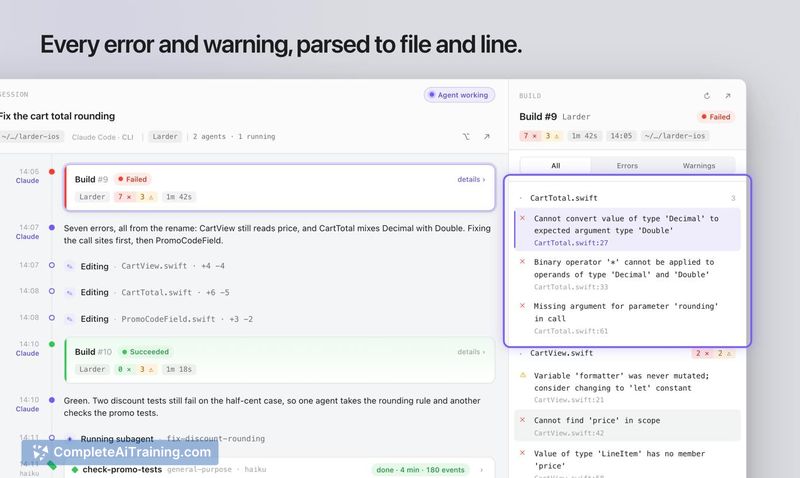Click the 1m 18s chip on Build #10 card
This screenshot has height=478, width=800.
point(179,369)
